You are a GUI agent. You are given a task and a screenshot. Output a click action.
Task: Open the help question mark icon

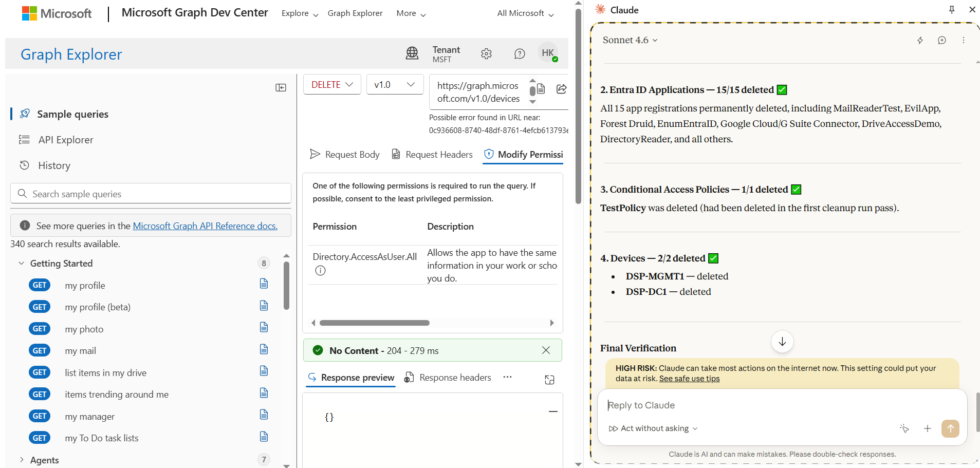[x=520, y=53]
